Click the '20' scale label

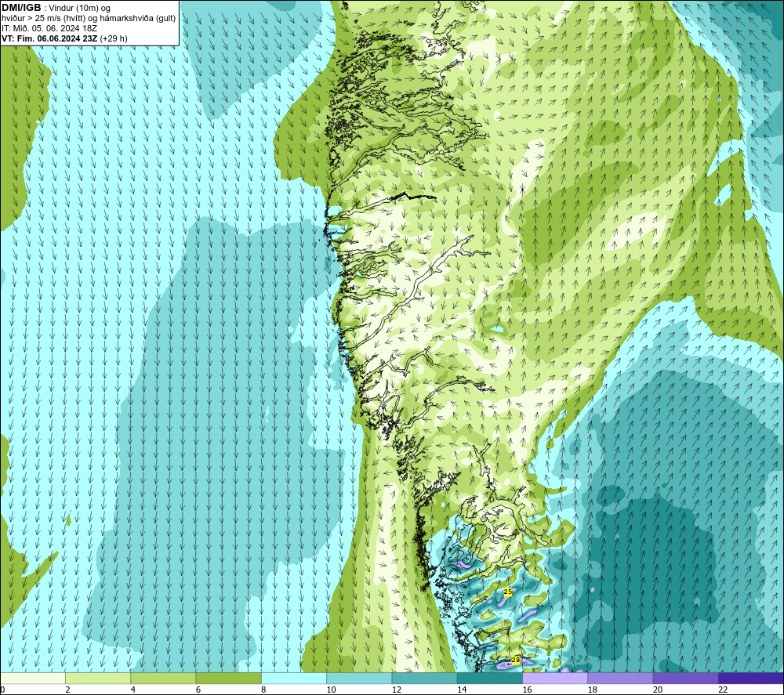point(658,690)
